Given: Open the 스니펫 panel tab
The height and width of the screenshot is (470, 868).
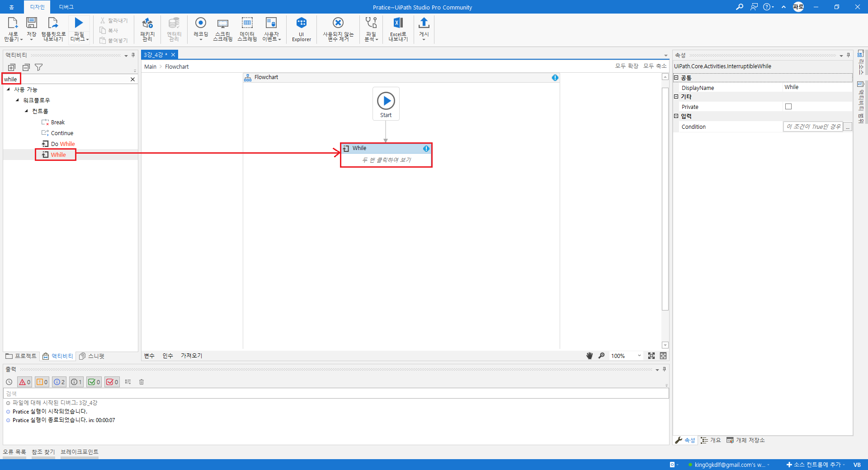Looking at the screenshot, I should (x=92, y=356).
